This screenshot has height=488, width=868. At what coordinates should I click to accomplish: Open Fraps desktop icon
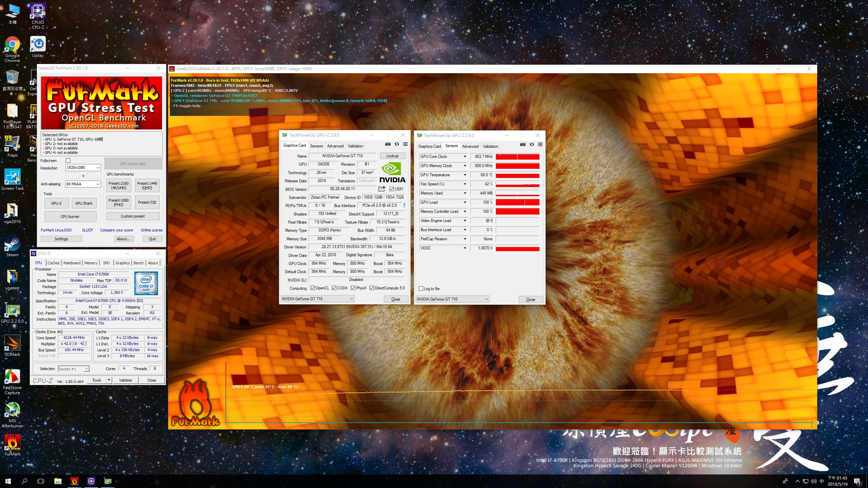[x=12, y=146]
